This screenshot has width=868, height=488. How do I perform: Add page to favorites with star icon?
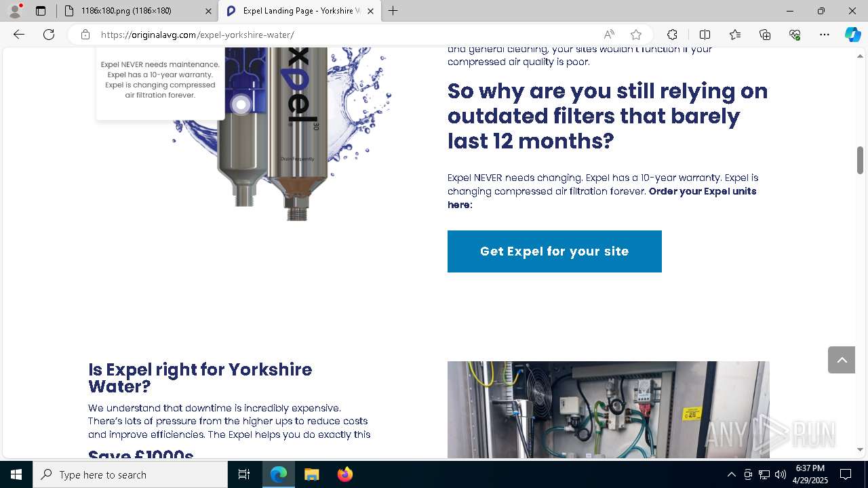tap(635, 35)
